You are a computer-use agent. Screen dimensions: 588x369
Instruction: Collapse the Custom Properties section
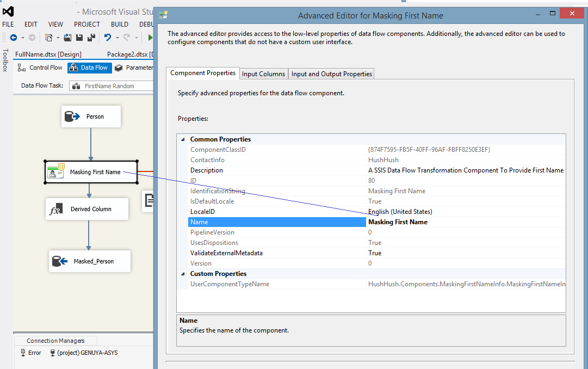pyautogui.click(x=183, y=274)
